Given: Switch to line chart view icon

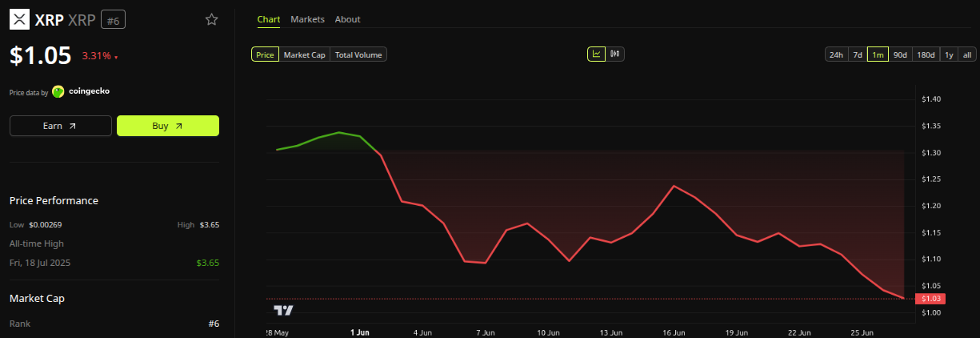Looking at the screenshot, I should tap(597, 54).
